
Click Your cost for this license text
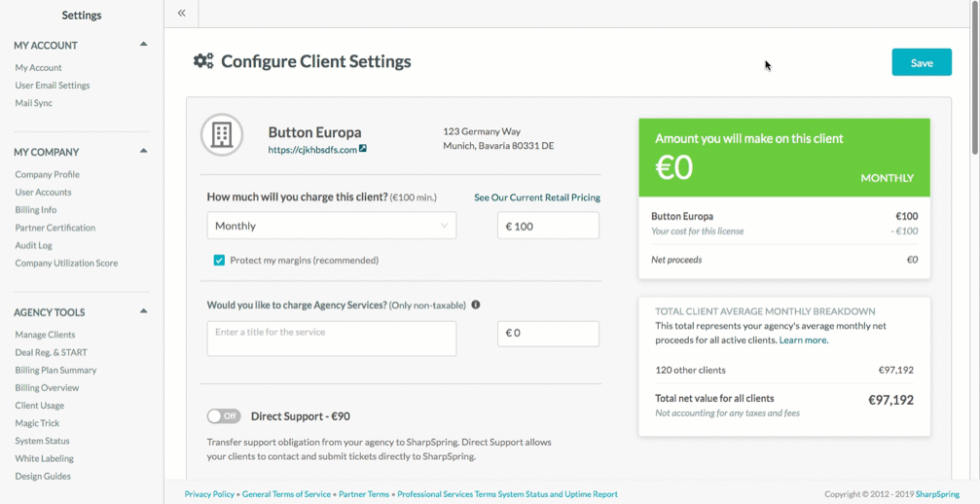(698, 231)
